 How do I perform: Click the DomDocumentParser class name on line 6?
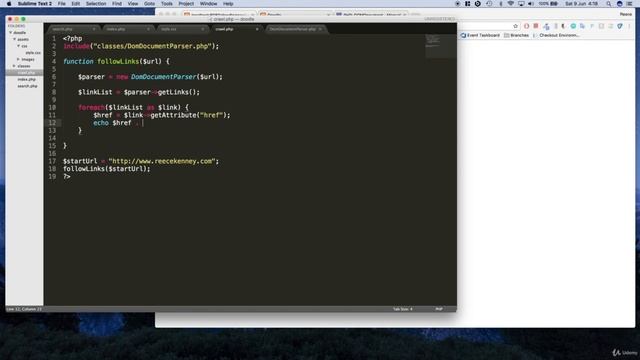(164, 77)
